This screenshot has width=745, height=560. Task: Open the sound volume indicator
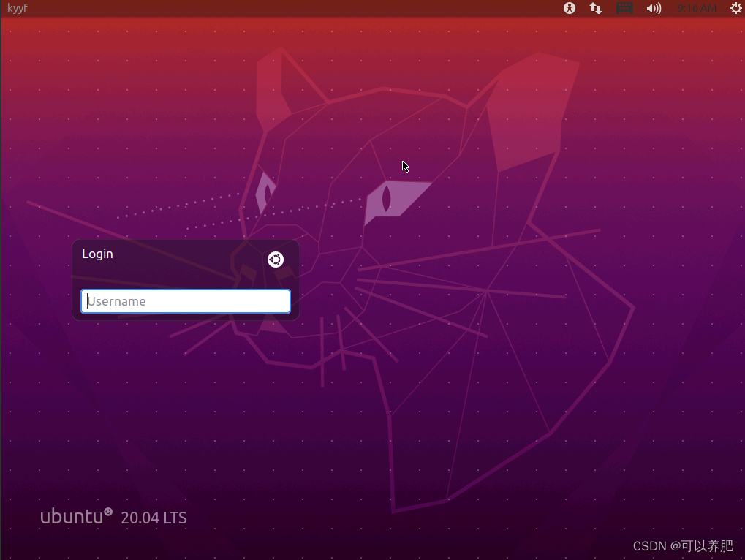[x=654, y=8]
